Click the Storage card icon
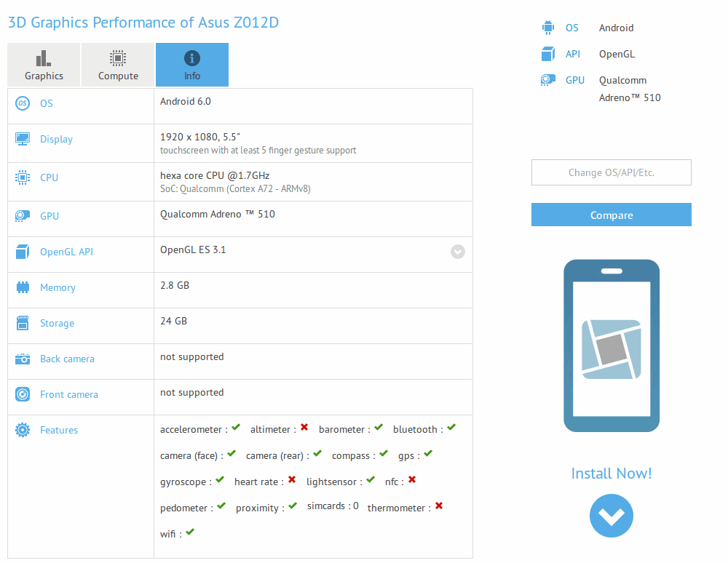This screenshot has height=563, width=728. click(x=23, y=323)
